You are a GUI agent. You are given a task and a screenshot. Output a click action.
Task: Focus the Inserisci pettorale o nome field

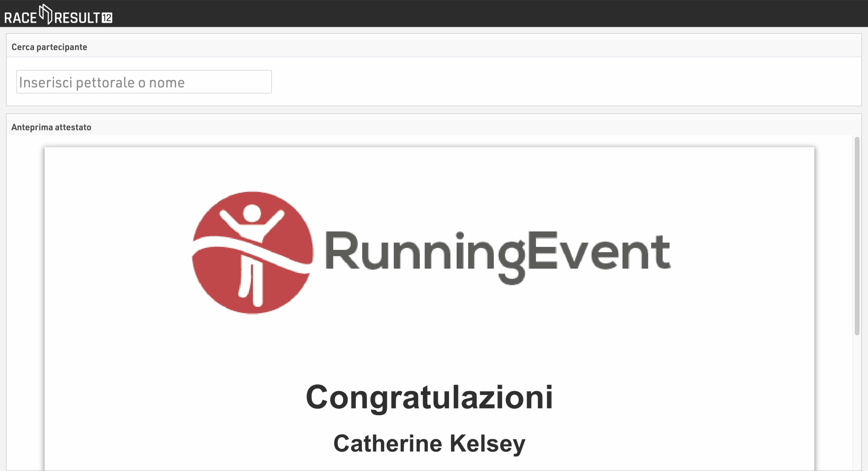pos(144,82)
